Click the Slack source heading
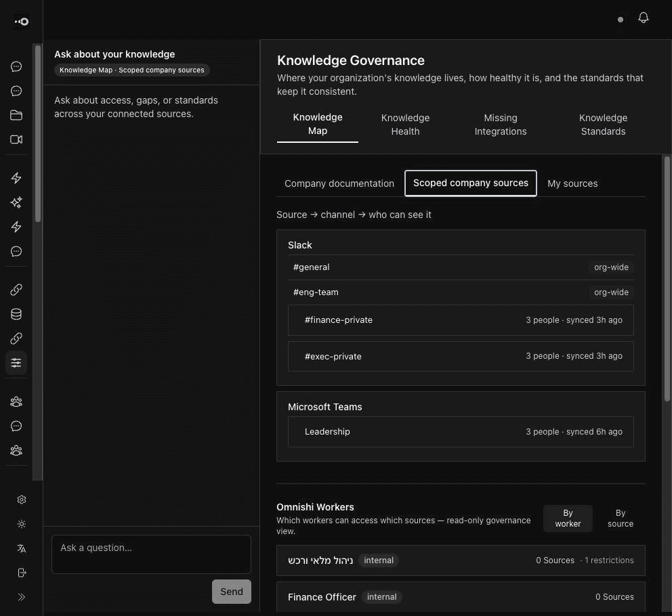Screen dimensions: 672x616 point(300,245)
